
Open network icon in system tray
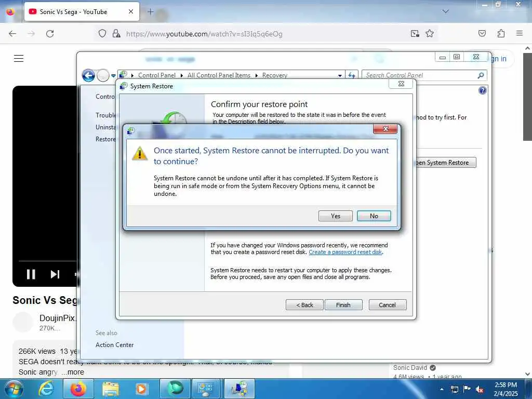454,389
